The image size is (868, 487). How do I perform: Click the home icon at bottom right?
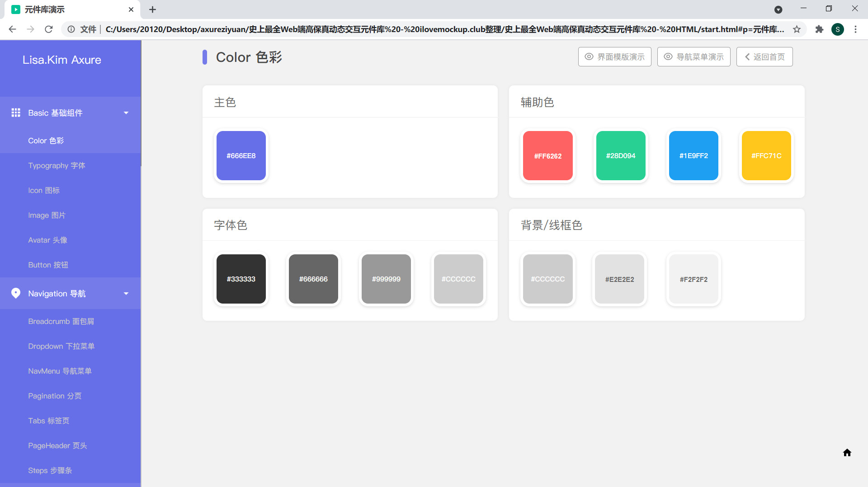coord(847,453)
